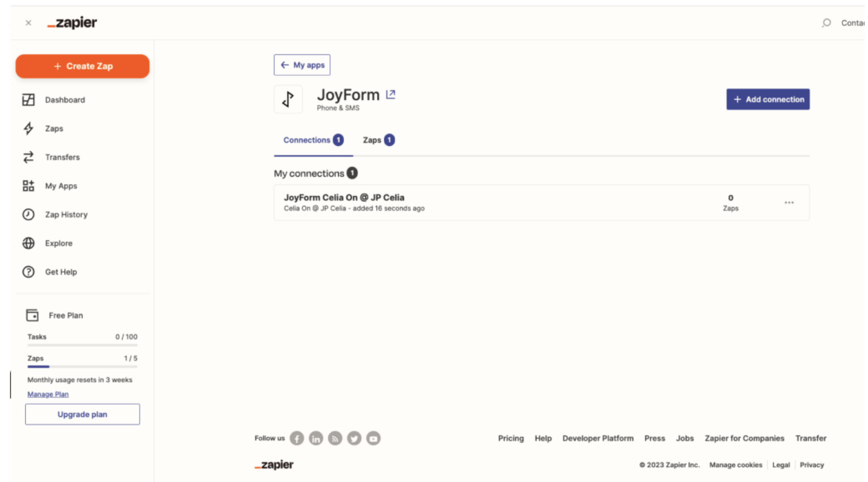
Task: Open the Jobs footer link
Action: pyautogui.click(x=685, y=438)
